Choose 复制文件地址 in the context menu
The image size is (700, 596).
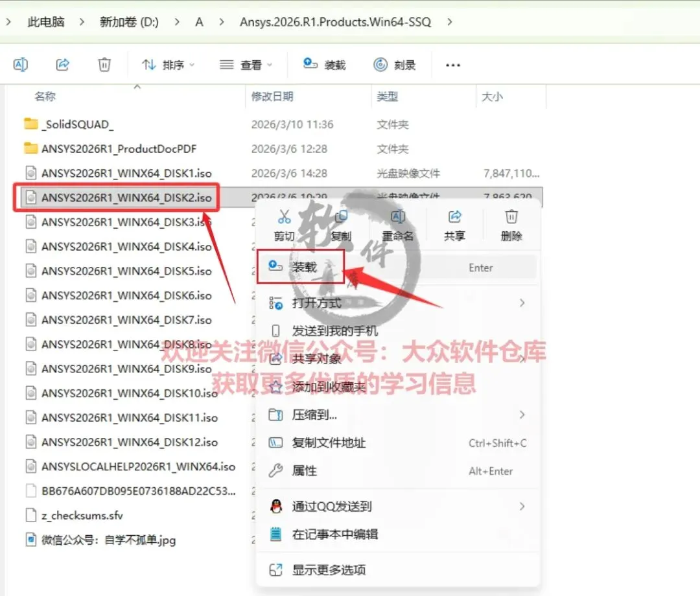click(397, 443)
